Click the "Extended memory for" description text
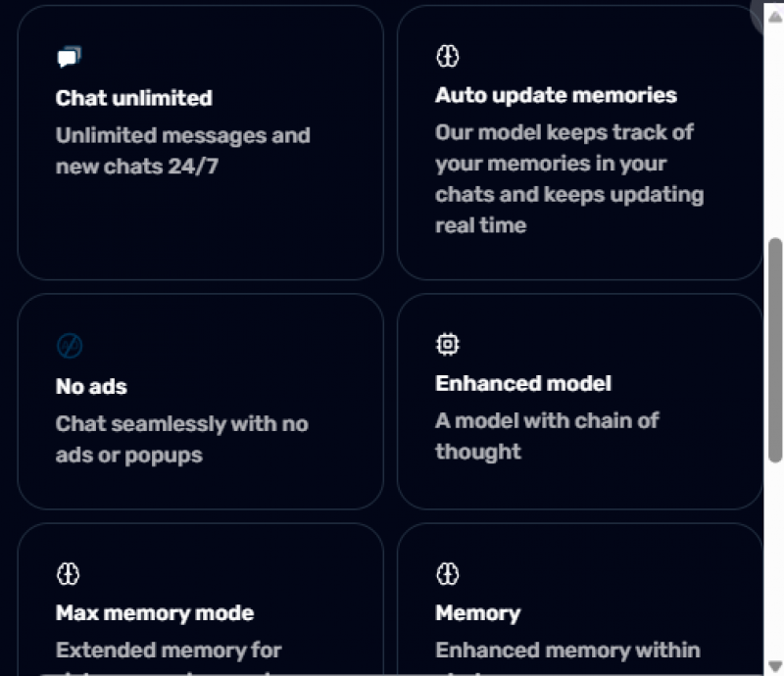The width and height of the screenshot is (784, 676). 168,650
